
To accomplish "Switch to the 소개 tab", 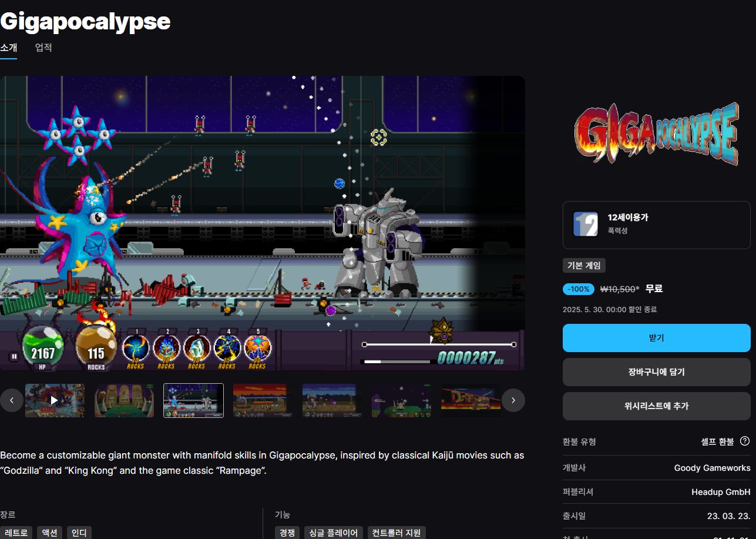I will click(9, 48).
